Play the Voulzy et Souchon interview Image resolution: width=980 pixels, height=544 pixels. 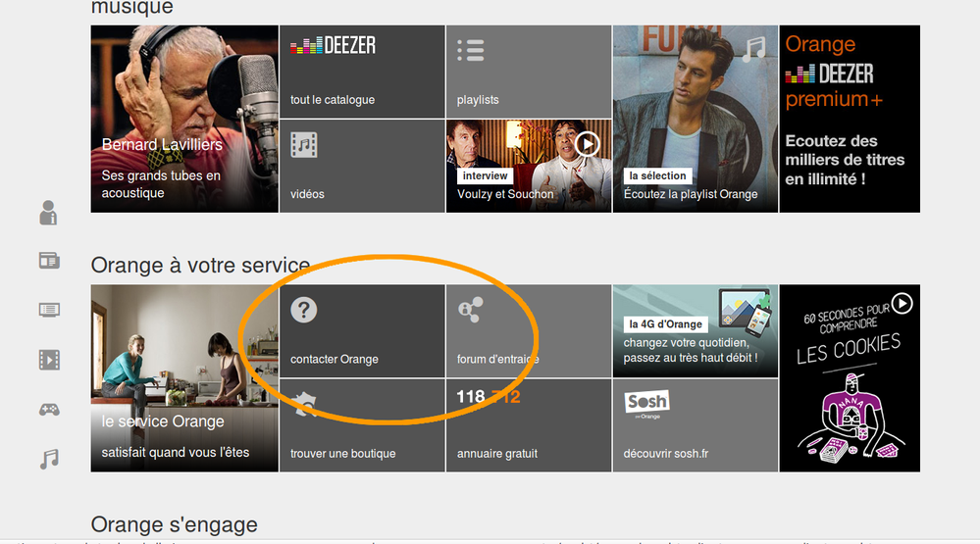[x=587, y=144]
